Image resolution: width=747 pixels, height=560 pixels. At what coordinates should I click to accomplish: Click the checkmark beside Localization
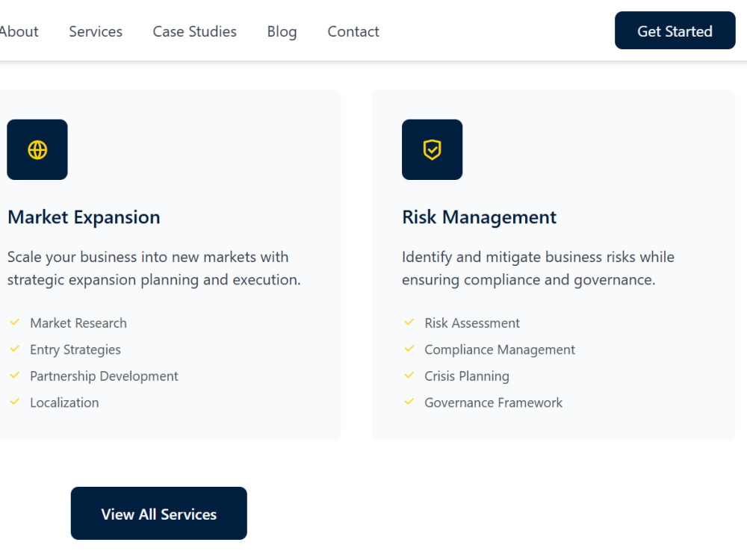[x=15, y=402]
